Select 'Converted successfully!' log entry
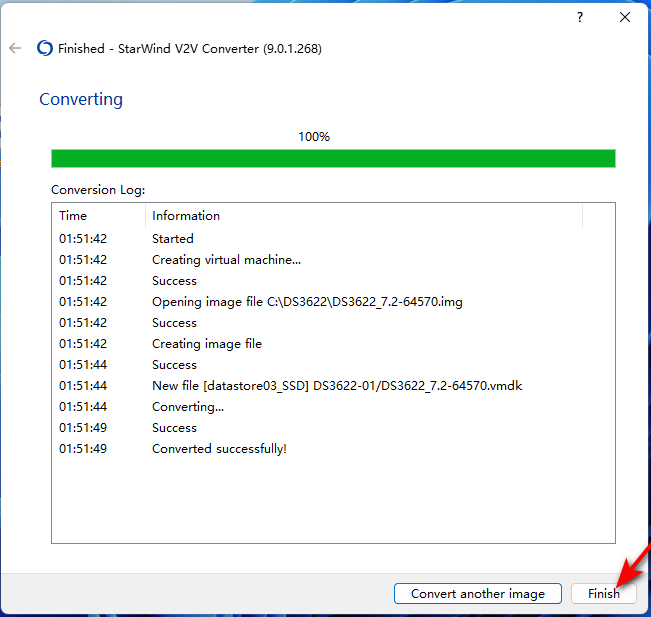The height and width of the screenshot is (617, 651). point(333,448)
